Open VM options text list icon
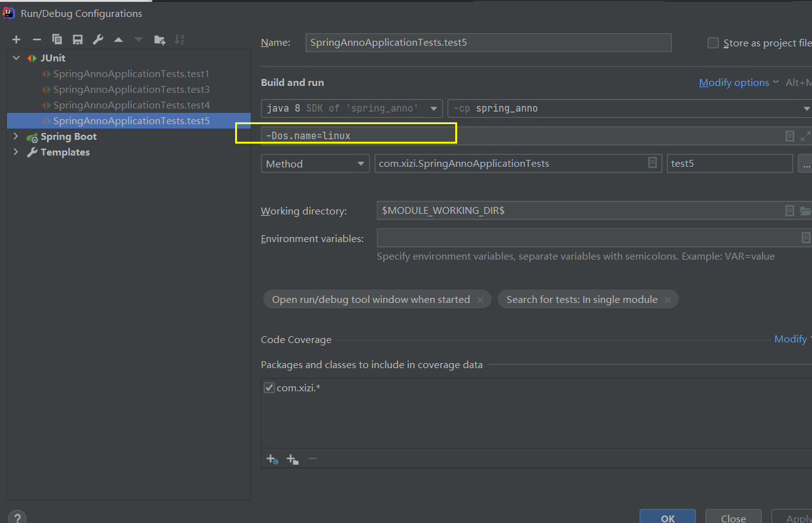 pyautogui.click(x=790, y=136)
